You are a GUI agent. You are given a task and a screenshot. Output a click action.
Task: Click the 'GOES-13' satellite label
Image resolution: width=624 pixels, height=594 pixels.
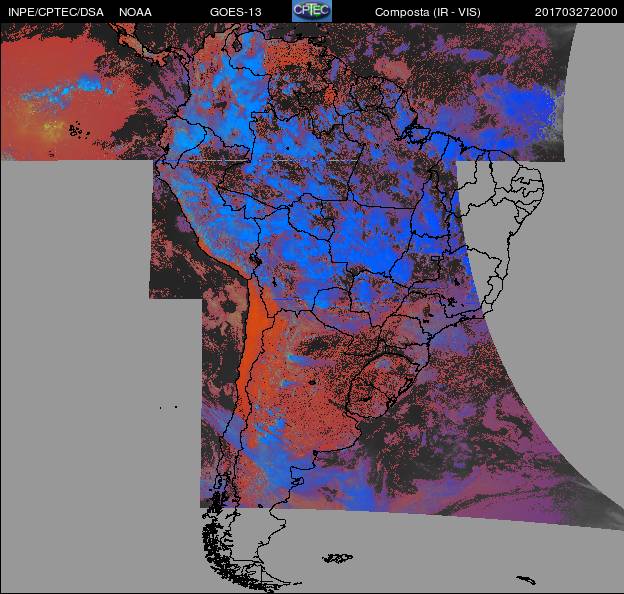tap(236, 12)
